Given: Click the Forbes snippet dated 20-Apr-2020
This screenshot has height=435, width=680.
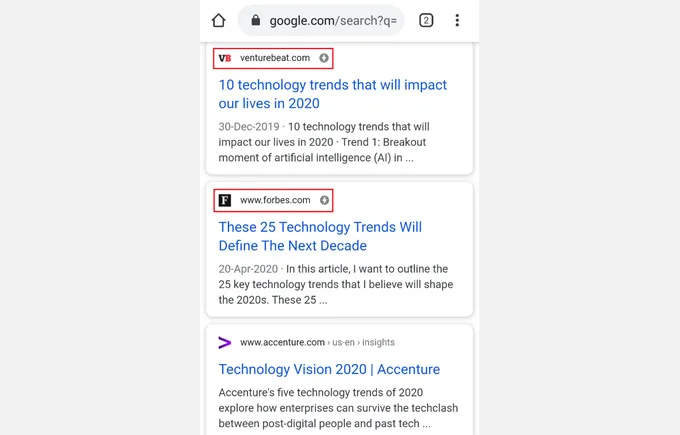Looking at the screenshot, I should [x=332, y=284].
